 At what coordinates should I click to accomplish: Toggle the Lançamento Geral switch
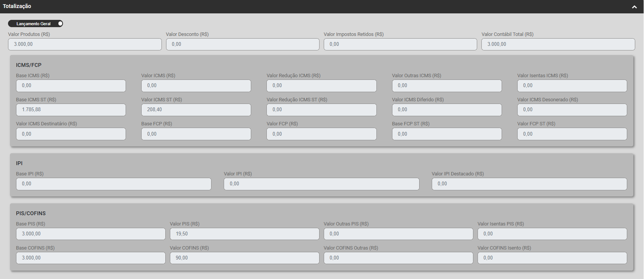[x=36, y=24]
